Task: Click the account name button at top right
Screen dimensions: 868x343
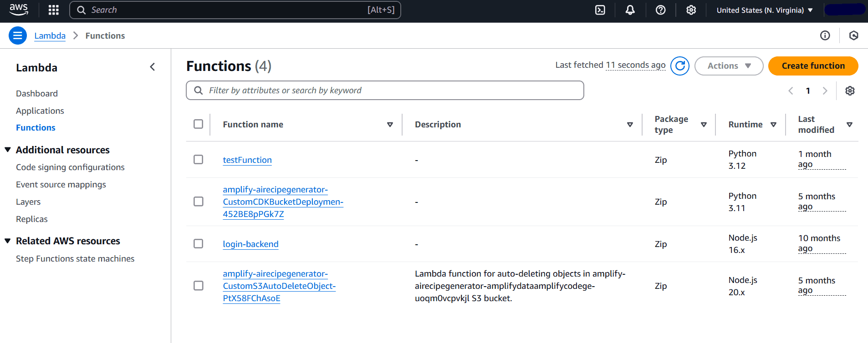Action: point(844,10)
